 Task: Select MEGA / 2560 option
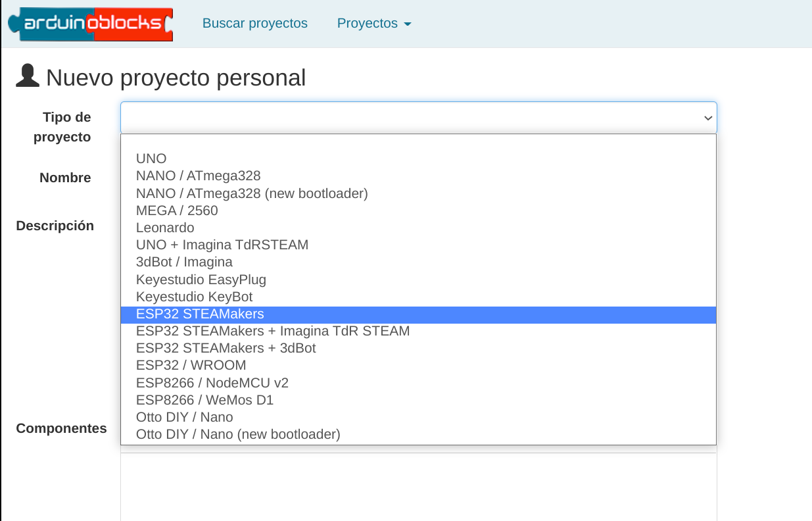click(418, 211)
